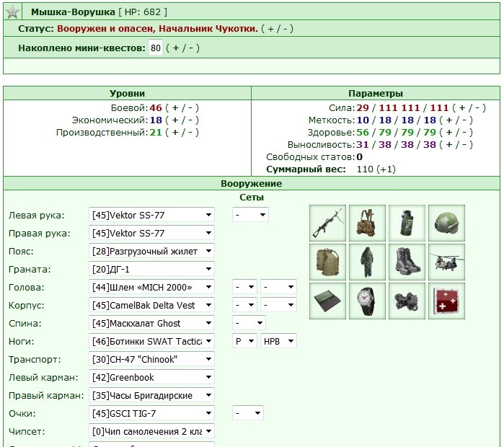Click the plus sign beside Статус
The height and width of the screenshot is (447, 504).
point(270,29)
